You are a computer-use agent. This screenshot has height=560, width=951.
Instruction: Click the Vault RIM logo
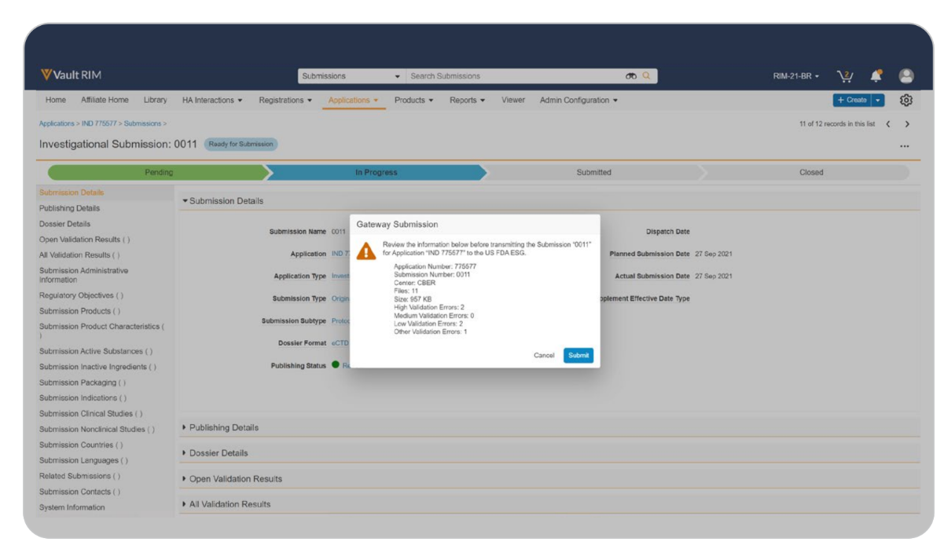click(x=71, y=75)
